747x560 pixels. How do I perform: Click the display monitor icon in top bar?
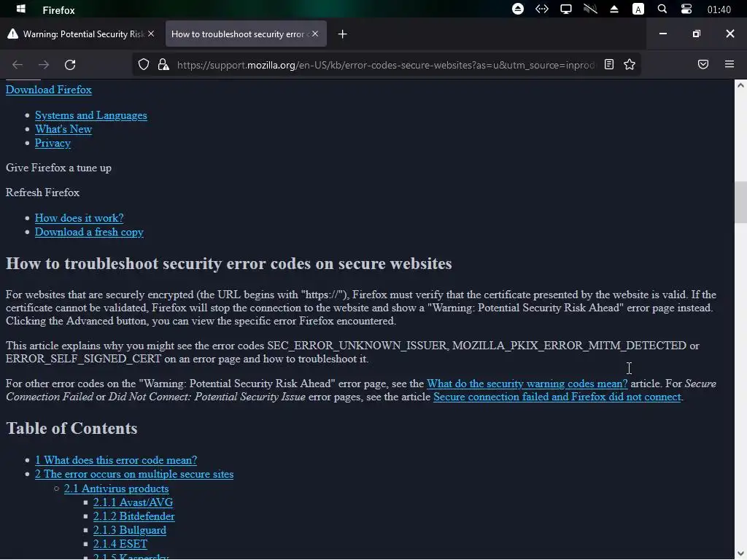click(x=565, y=9)
